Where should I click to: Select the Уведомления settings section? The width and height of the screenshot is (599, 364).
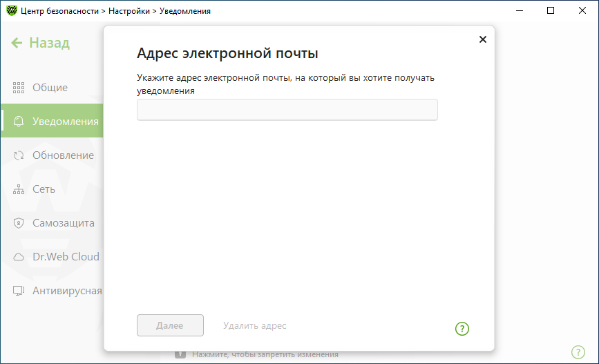pyautogui.click(x=52, y=121)
